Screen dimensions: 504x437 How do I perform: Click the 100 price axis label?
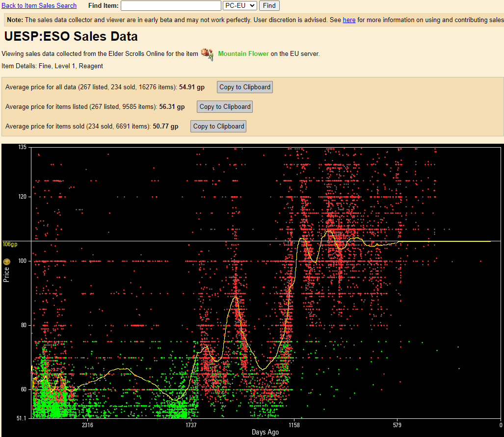pyautogui.click(x=22, y=261)
